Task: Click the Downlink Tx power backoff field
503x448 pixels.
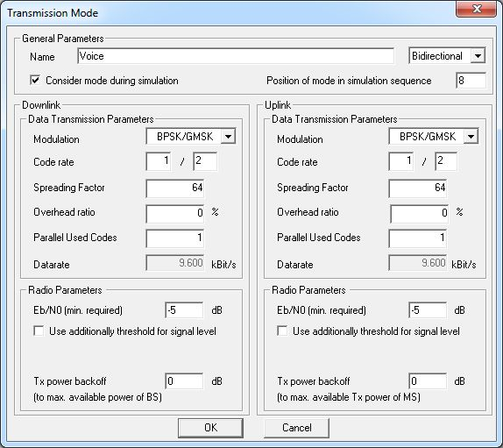Action: tap(184, 380)
